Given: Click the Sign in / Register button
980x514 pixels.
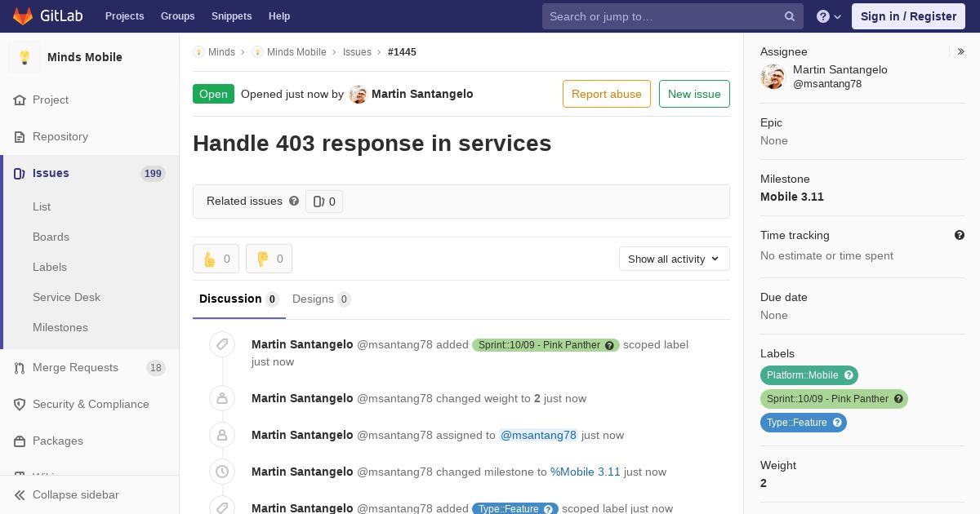Looking at the screenshot, I should tap(908, 16).
